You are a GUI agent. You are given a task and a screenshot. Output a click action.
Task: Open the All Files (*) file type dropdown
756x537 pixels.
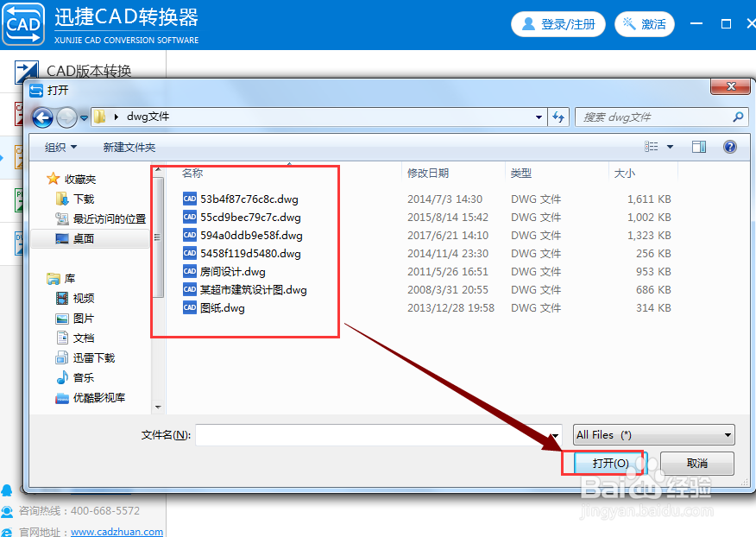click(x=653, y=434)
